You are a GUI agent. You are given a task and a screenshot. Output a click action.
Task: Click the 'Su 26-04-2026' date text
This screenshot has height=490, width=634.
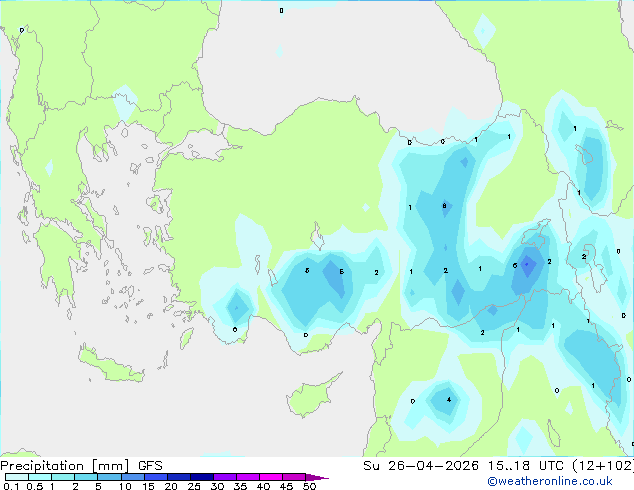click(x=421, y=466)
